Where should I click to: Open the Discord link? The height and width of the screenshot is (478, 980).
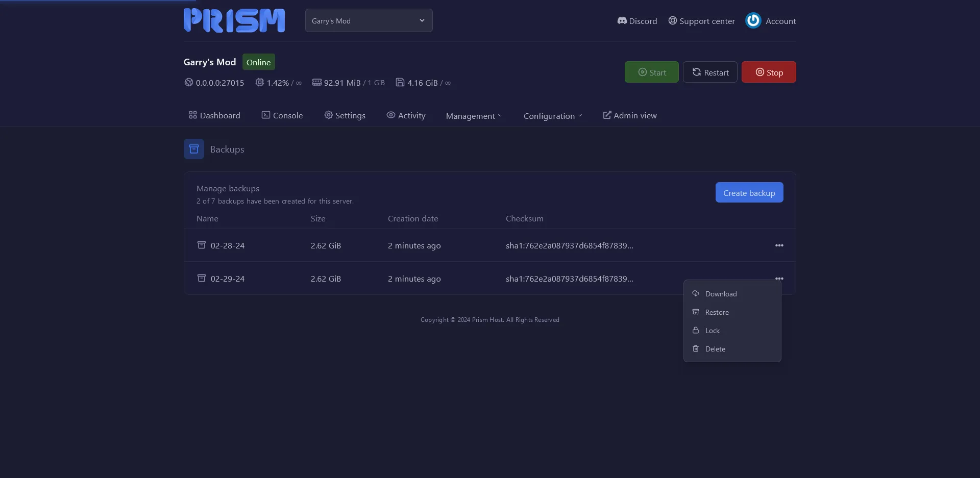637,21
